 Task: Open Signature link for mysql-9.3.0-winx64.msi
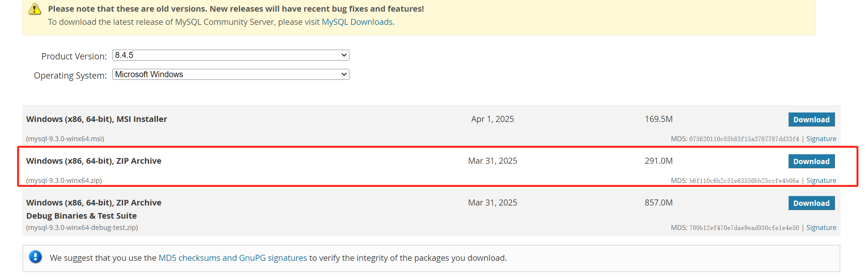[x=821, y=139]
